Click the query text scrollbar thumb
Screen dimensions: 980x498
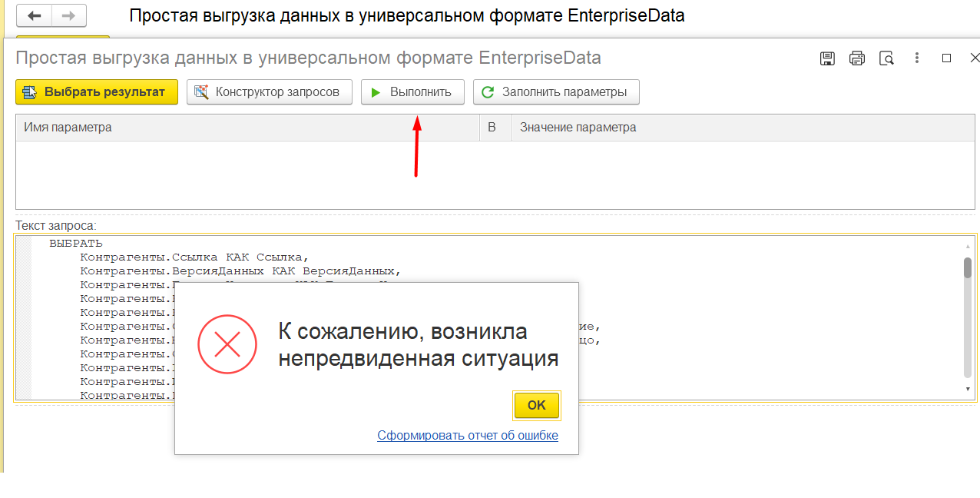click(x=968, y=267)
